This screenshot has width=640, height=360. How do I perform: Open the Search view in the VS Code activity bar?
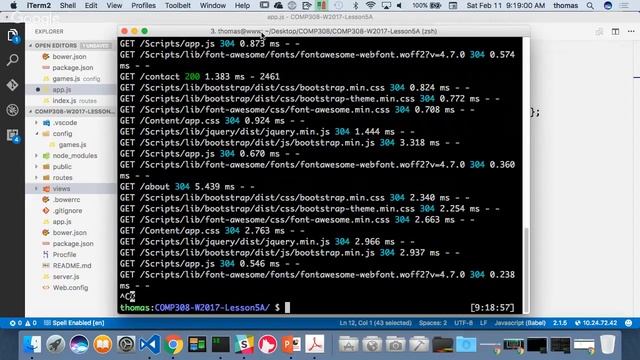pyautogui.click(x=13, y=60)
